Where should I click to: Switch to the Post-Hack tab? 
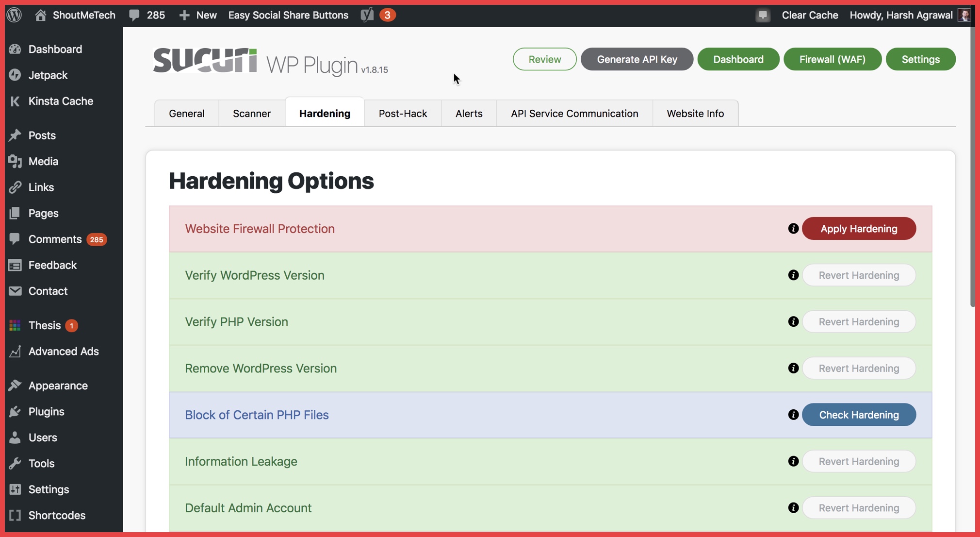pos(403,113)
